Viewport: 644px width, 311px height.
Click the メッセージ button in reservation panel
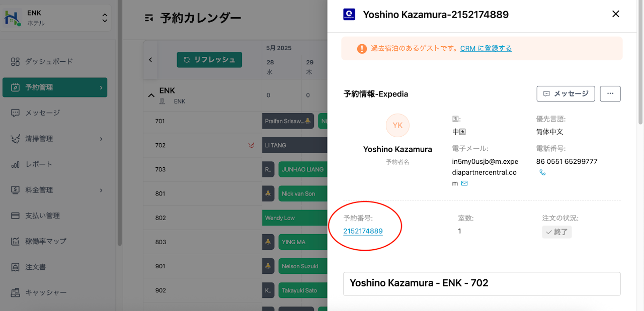(x=566, y=93)
